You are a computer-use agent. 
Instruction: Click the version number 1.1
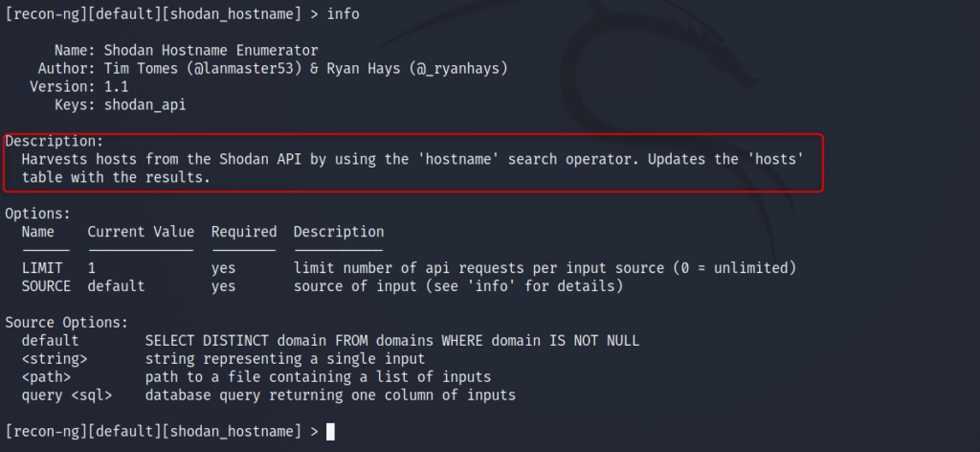coord(116,87)
